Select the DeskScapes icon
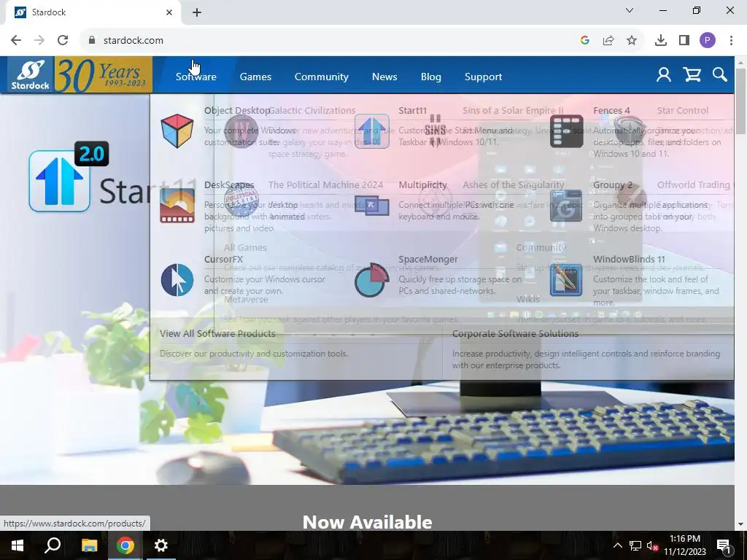 [177, 206]
